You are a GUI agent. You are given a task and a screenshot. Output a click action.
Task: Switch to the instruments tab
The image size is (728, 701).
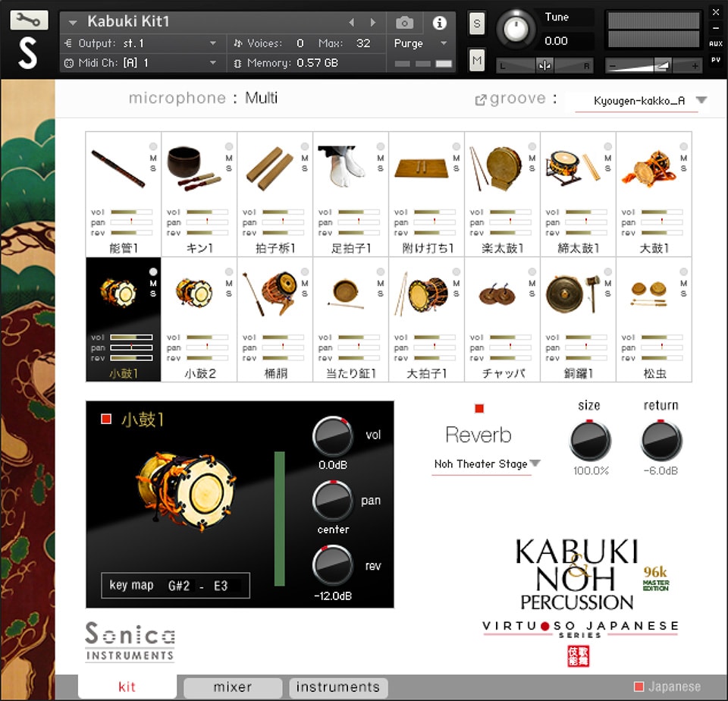(x=338, y=687)
